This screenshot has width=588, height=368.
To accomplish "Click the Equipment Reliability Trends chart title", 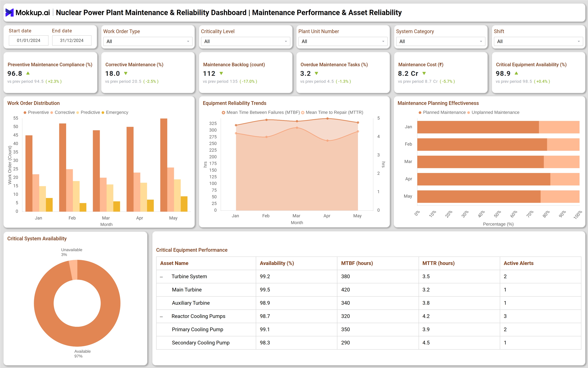I will point(234,103).
